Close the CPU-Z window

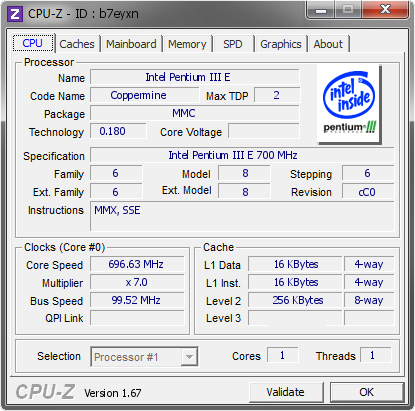tap(385, 10)
